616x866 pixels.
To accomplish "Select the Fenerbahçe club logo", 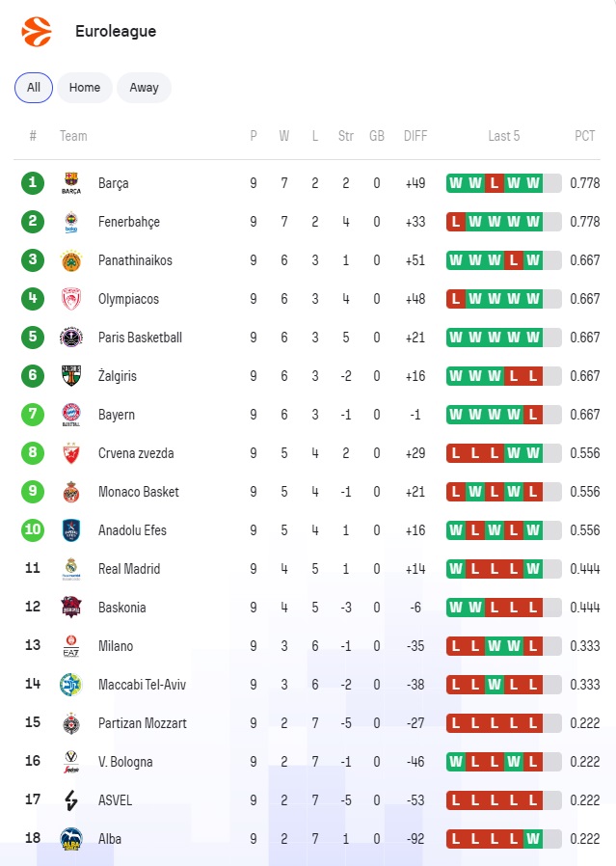I will click(x=71, y=222).
